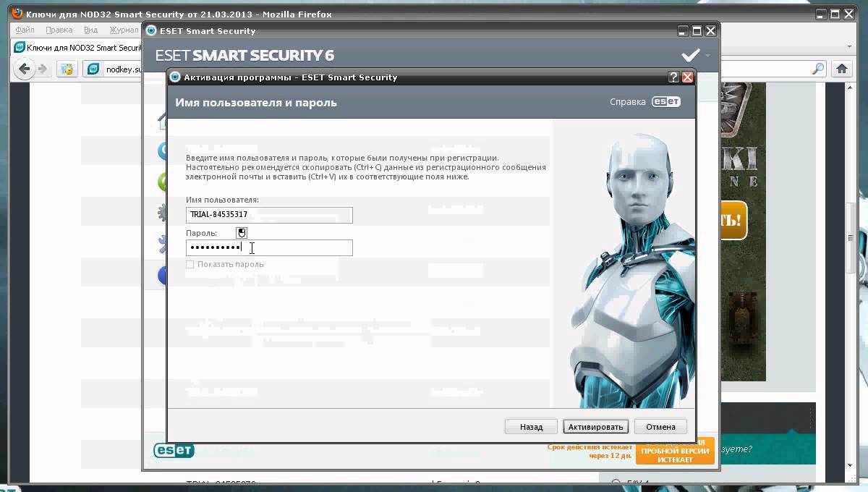The height and width of the screenshot is (492, 868).
Task: Select the Ключи для NOD32 browser tab
Action: [x=78, y=47]
